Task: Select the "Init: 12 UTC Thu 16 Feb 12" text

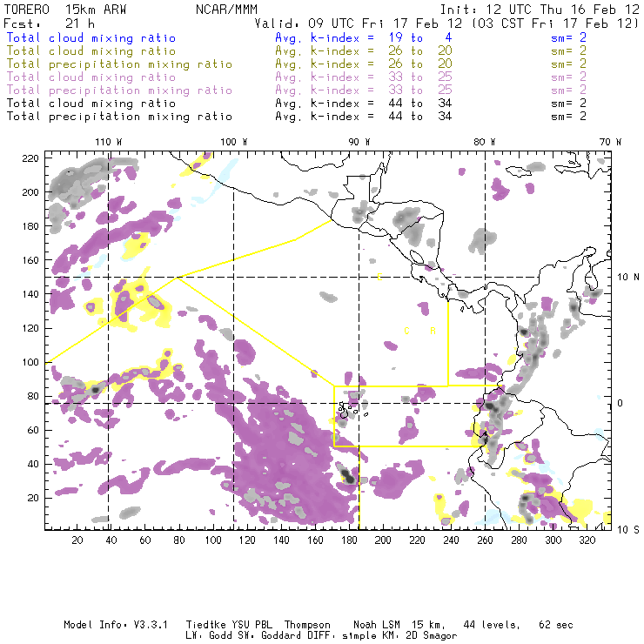Action: click(x=540, y=9)
